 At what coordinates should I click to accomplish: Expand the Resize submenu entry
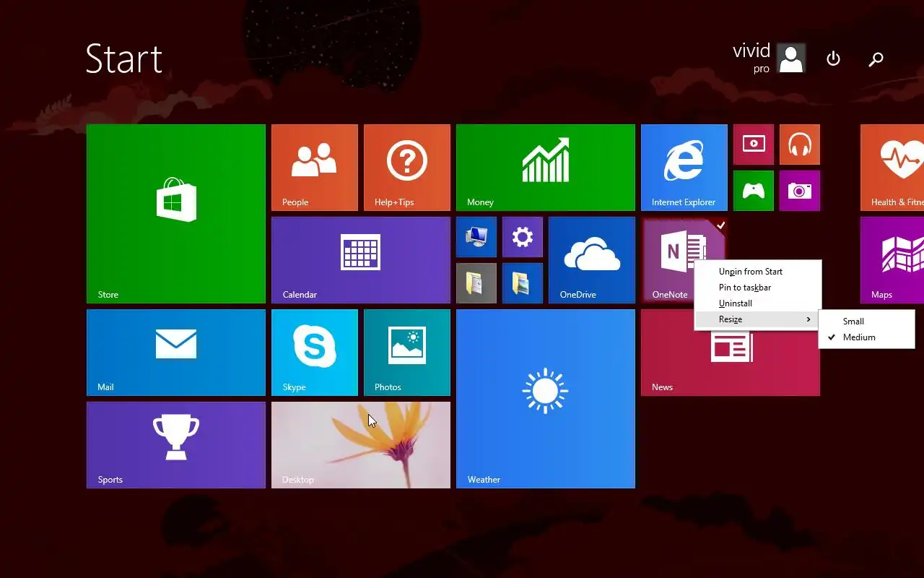pos(758,319)
